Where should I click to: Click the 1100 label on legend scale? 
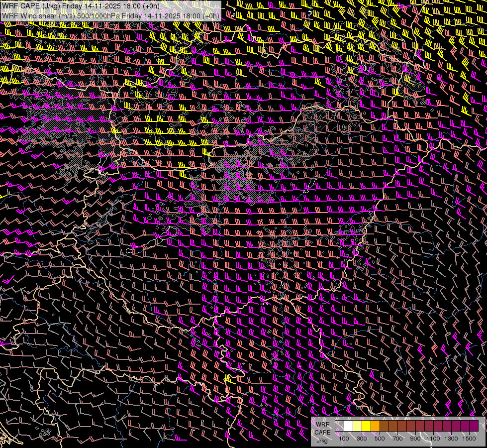point(433,439)
